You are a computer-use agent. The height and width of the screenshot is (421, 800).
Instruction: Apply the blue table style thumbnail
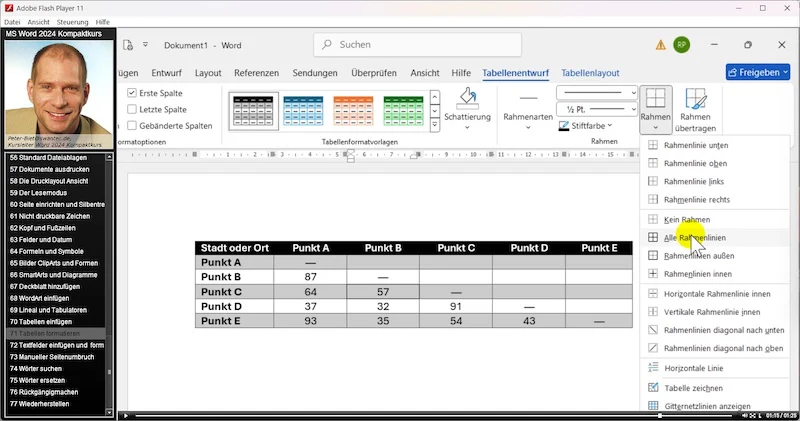(x=303, y=111)
